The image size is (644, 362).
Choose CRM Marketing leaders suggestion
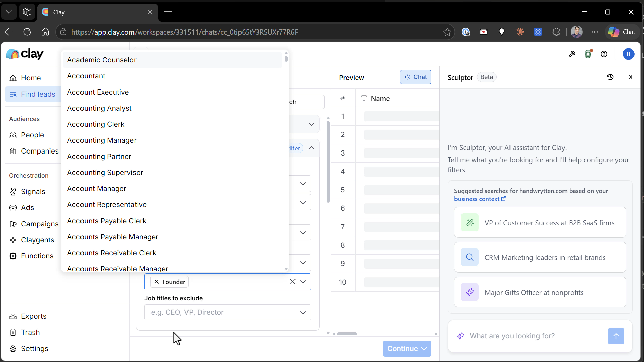540,257
